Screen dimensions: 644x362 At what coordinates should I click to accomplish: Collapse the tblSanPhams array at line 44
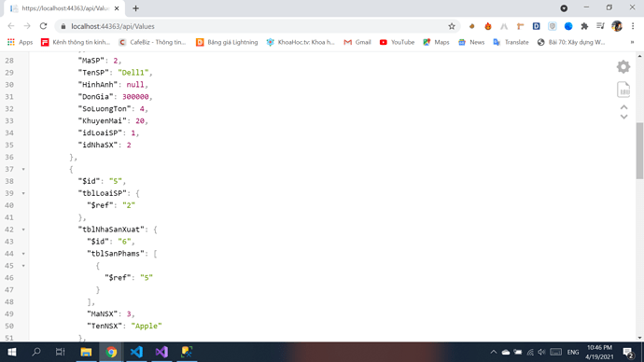(x=23, y=254)
